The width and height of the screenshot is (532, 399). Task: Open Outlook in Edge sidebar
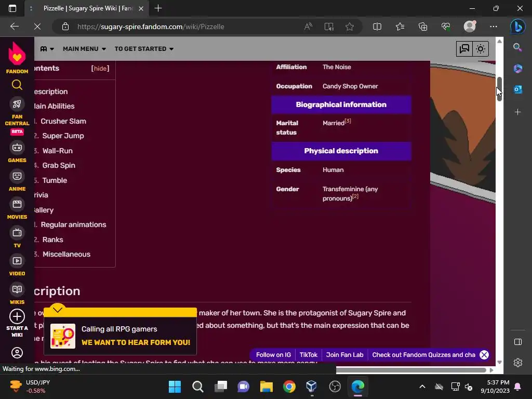pos(517,89)
